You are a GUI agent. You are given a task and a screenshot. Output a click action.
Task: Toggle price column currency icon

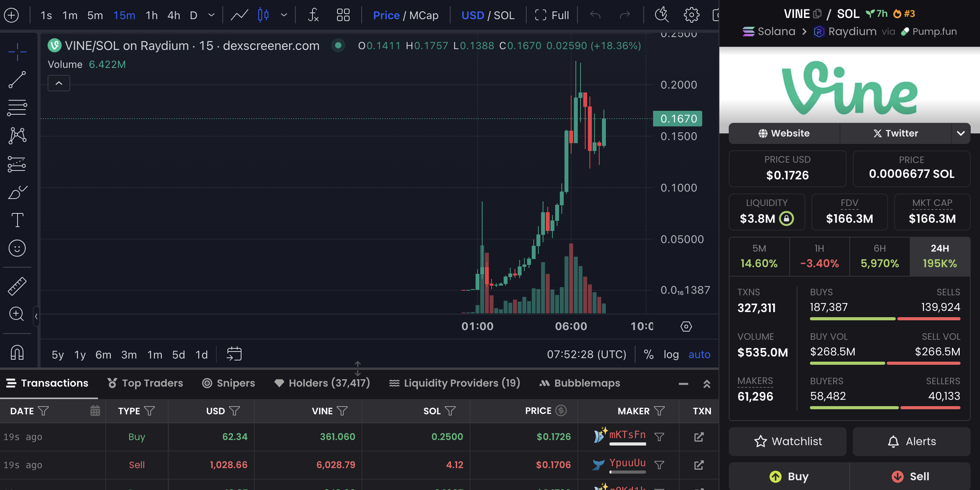561,410
